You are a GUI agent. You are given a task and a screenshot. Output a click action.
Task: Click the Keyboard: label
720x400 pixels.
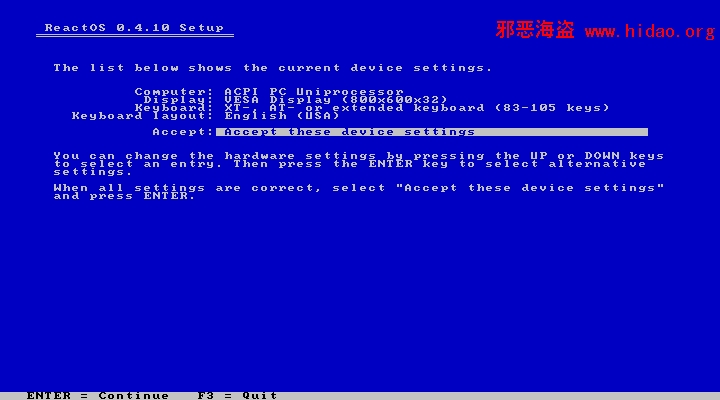click(174, 108)
